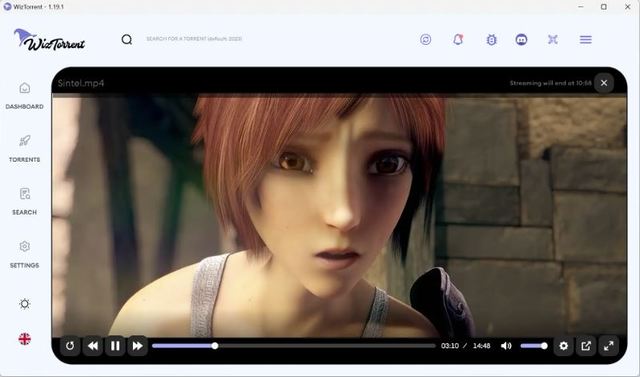Click the volume slider
The height and width of the screenshot is (377, 640).
click(534, 346)
